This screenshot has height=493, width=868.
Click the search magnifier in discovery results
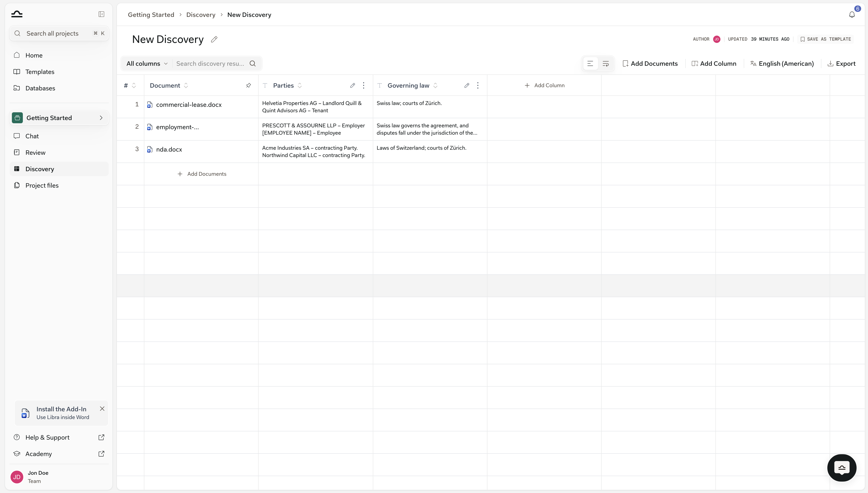[253, 64]
